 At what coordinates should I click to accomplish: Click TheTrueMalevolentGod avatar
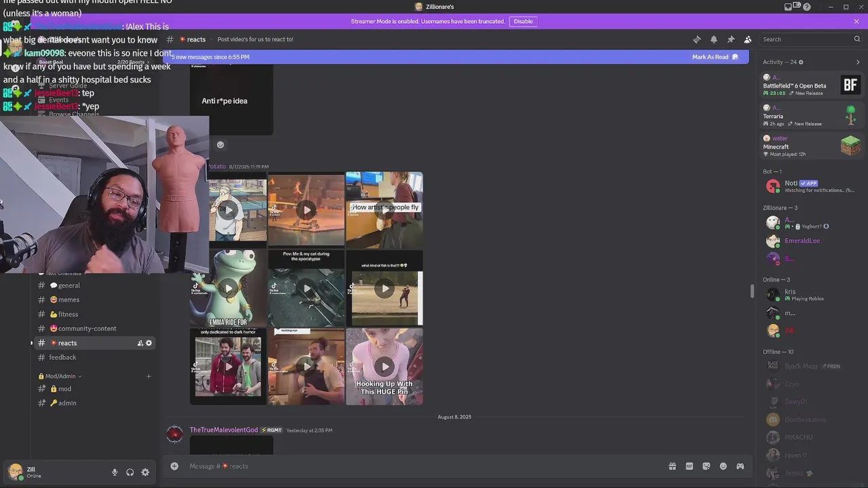pyautogui.click(x=174, y=434)
